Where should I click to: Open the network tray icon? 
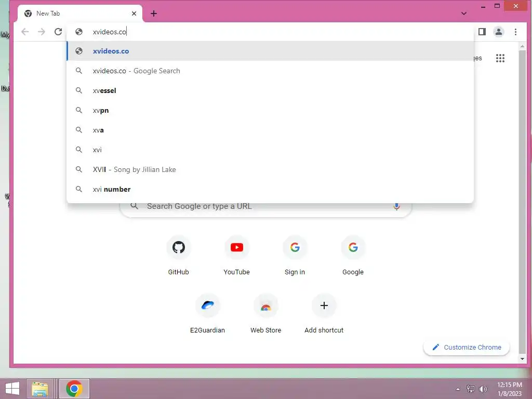coord(471,389)
